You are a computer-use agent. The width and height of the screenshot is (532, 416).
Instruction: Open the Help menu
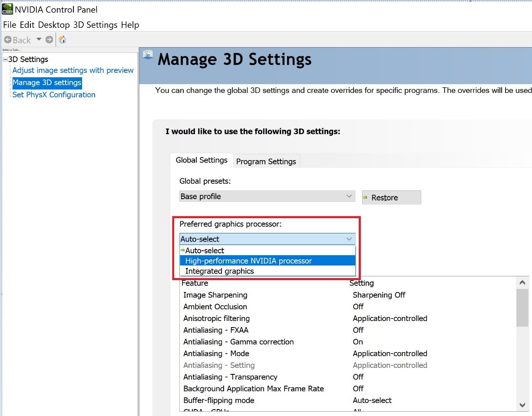pos(130,25)
